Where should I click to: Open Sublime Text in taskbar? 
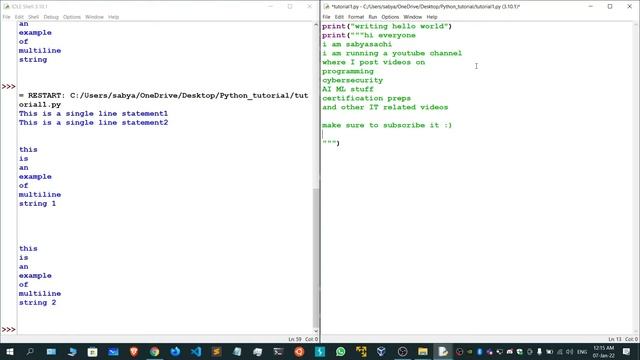click(x=216, y=351)
